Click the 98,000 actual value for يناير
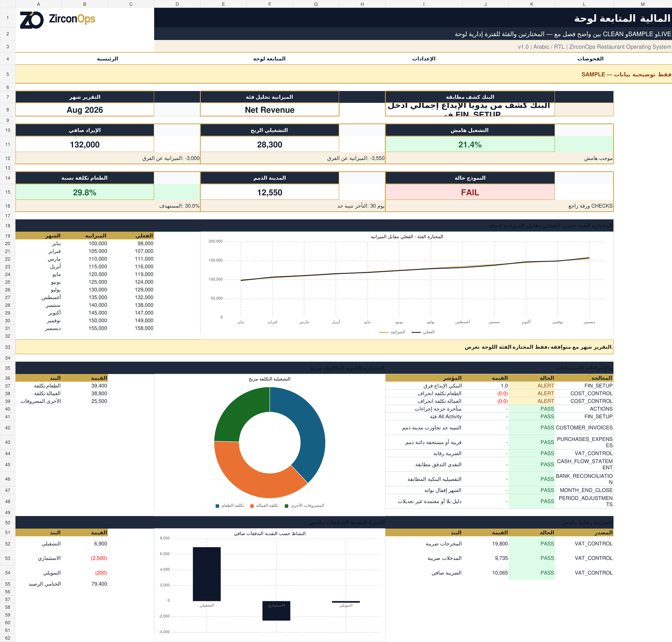The width and height of the screenshot is (672, 642). [x=145, y=244]
